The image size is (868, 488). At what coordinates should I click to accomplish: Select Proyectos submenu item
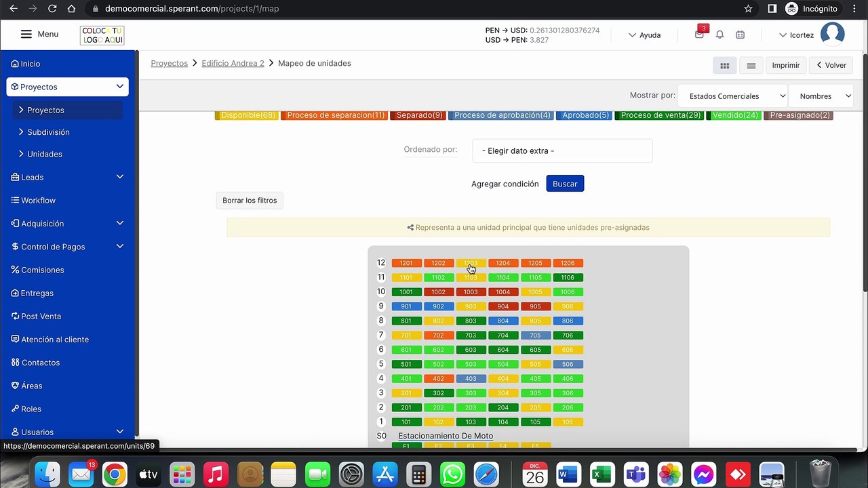pos(67,110)
